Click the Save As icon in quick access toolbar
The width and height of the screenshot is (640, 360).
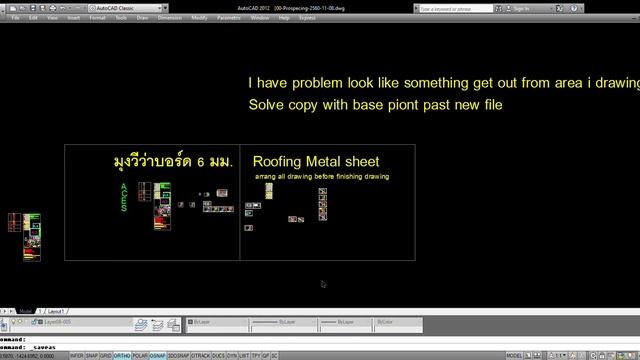pyautogui.click(x=42, y=8)
